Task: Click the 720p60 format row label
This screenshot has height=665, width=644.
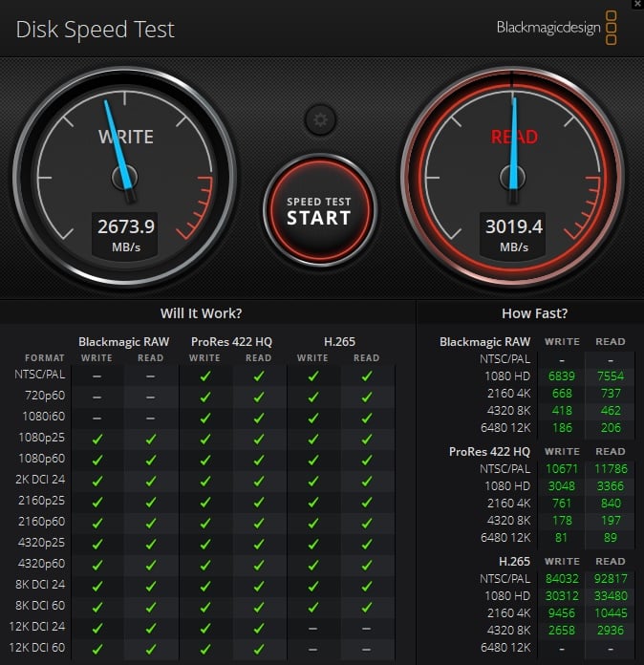Action: (45, 396)
